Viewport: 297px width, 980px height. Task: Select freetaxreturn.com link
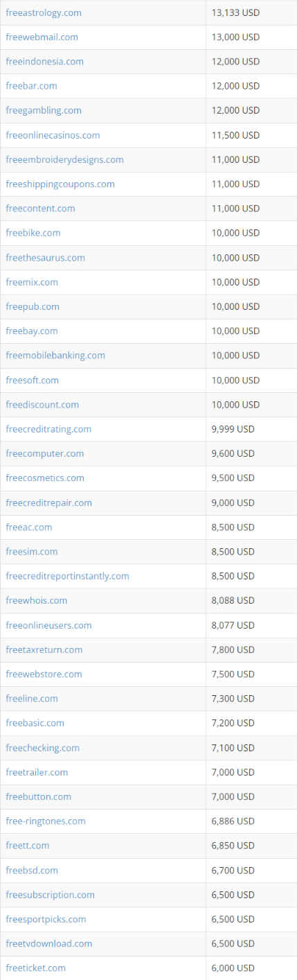pos(44,649)
